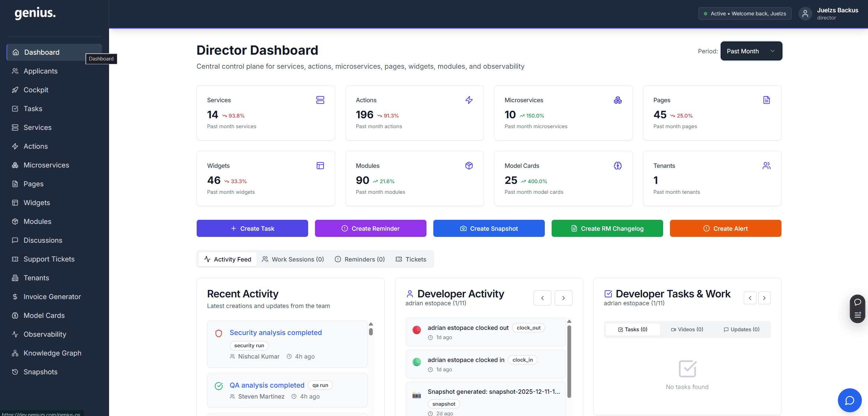
Task: Click the lightning icon on the Actions card
Action: [469, 100]
